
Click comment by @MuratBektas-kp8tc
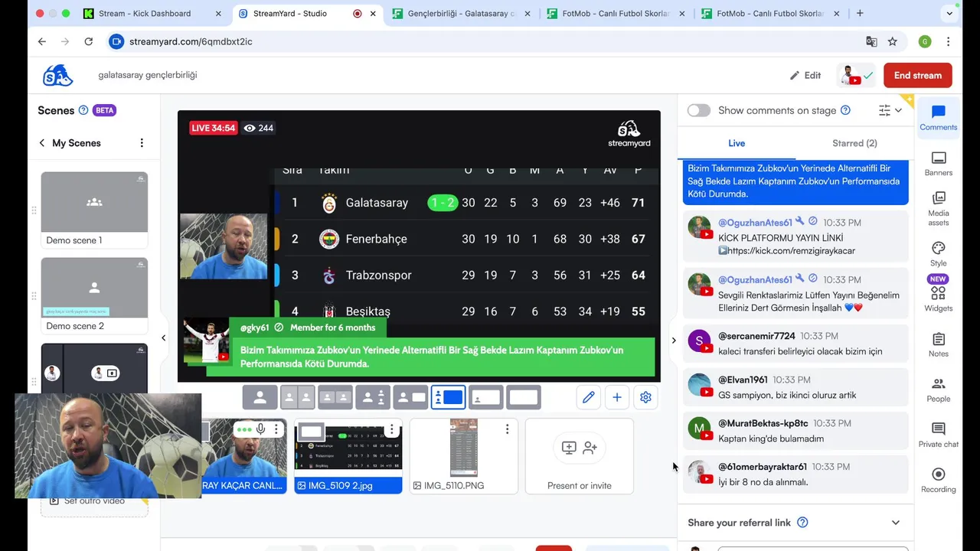(795, 431)
